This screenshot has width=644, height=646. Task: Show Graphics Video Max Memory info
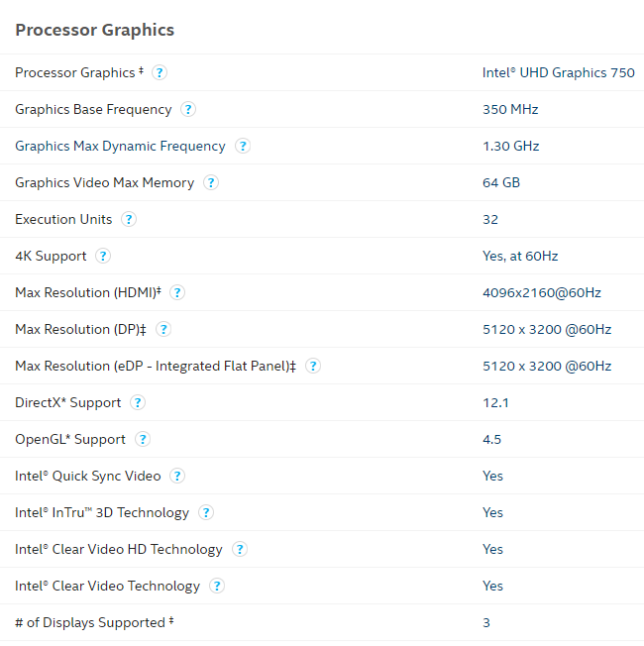pyautogui.click(x=211, y=182)
